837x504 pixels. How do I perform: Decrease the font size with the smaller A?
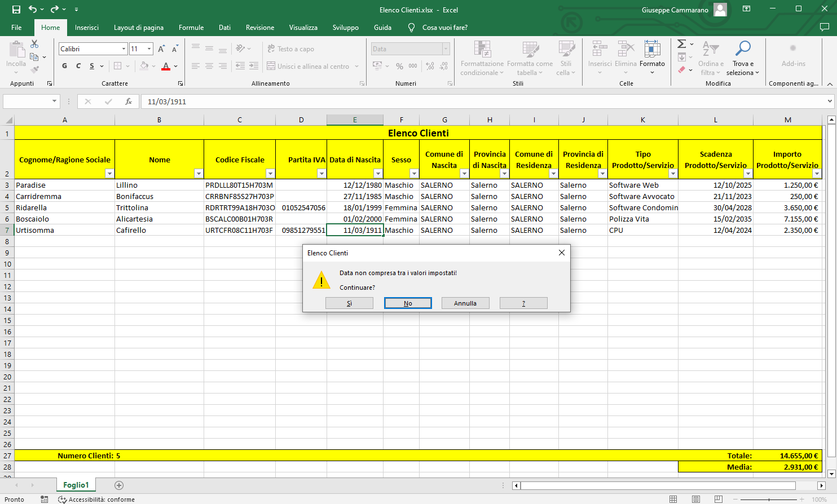pyautogui.click(x=175, y=49)
